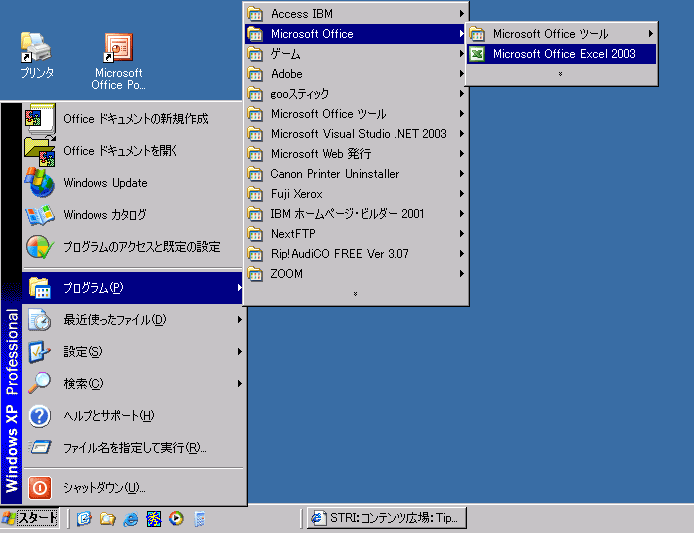Open the gooスティック program folder

(356, 94)
